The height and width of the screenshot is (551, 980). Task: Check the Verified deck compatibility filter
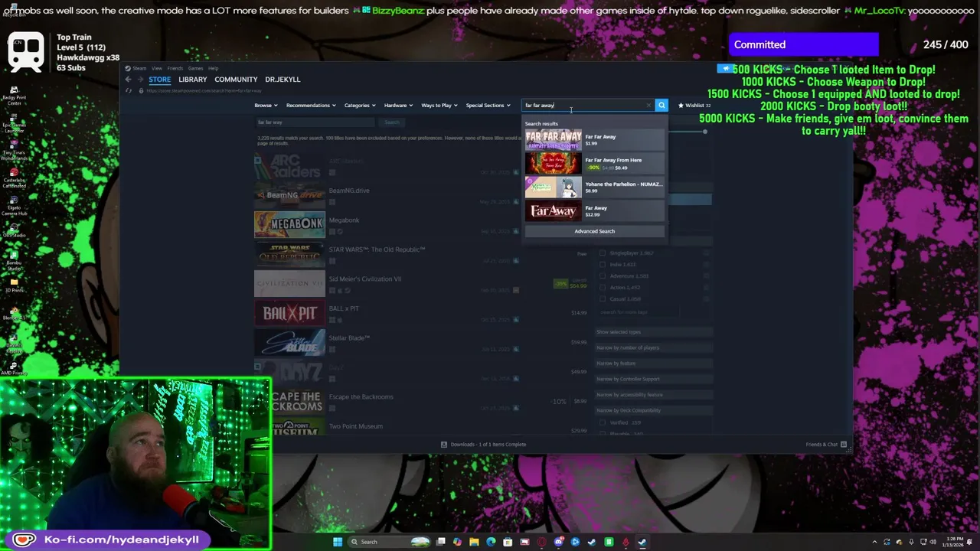click(x=603, y=422)
